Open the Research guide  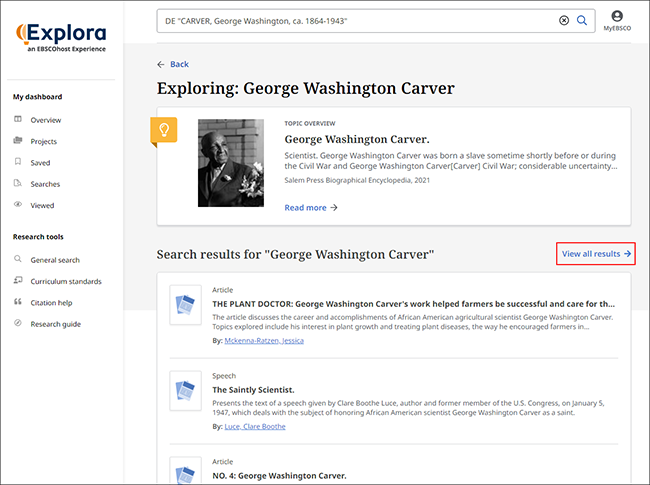[56, 324]
